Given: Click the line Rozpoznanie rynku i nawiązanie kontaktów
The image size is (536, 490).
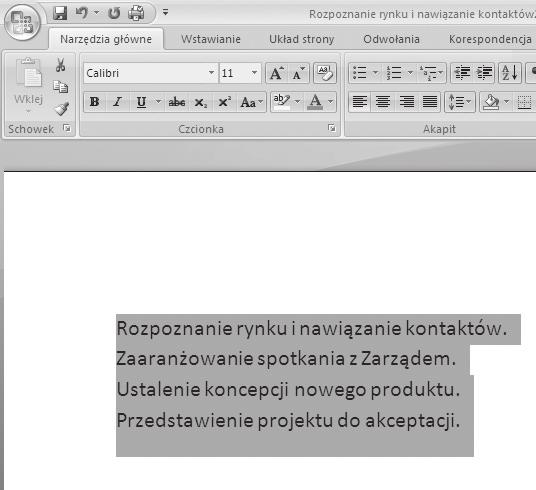Looking at the screenshot, I should 312,329.
